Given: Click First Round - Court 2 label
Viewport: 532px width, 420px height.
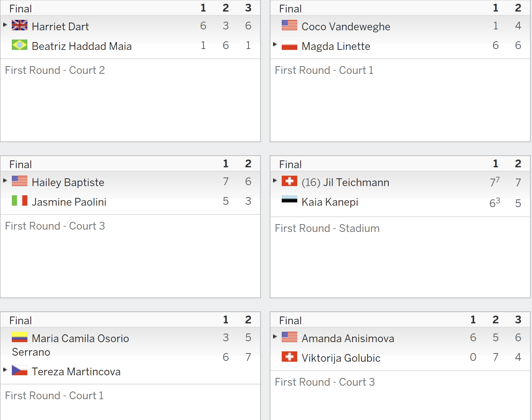Looking at the screenshot, I should pyautogui.click(x=55, y=70).
